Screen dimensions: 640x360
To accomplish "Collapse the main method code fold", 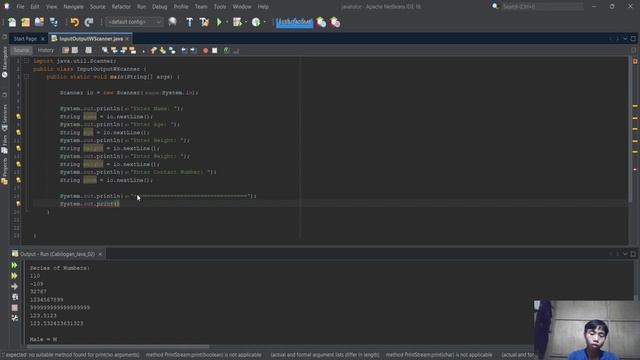I will [x=26, y=77].
